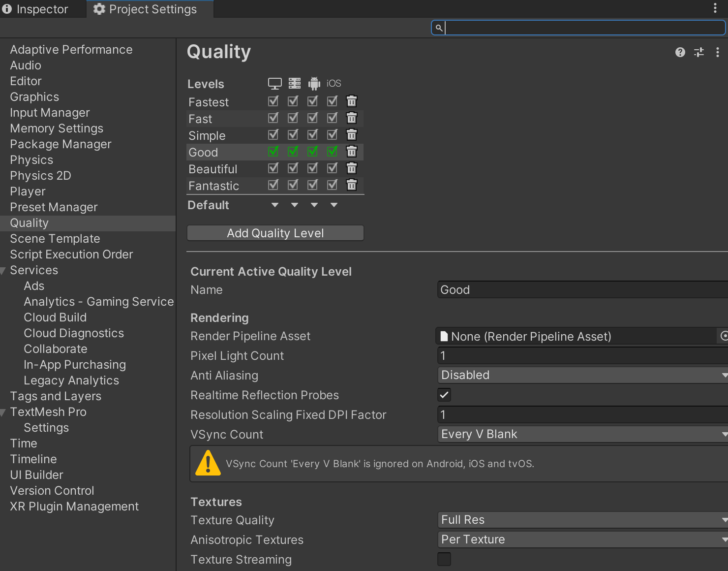Disable Realtime Reflection Probes checkbox
Viewport: 728px width, 571px height.
[x=444, y=395]
